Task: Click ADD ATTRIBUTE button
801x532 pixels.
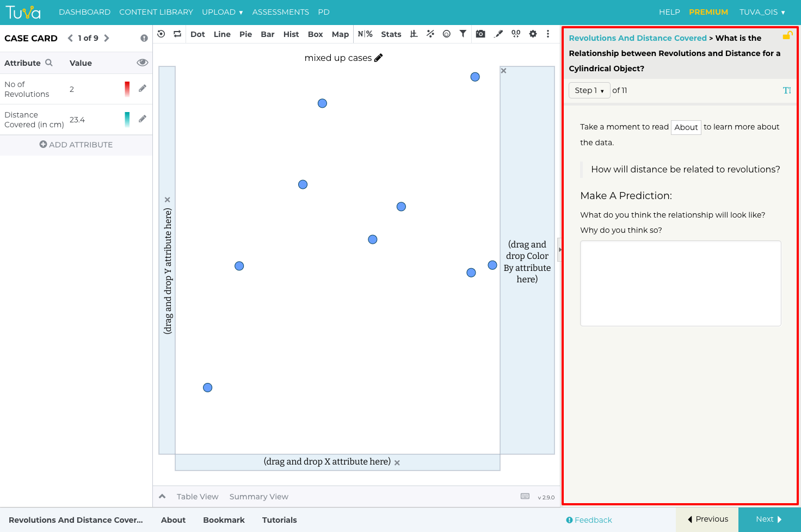Action: [76, 145]
